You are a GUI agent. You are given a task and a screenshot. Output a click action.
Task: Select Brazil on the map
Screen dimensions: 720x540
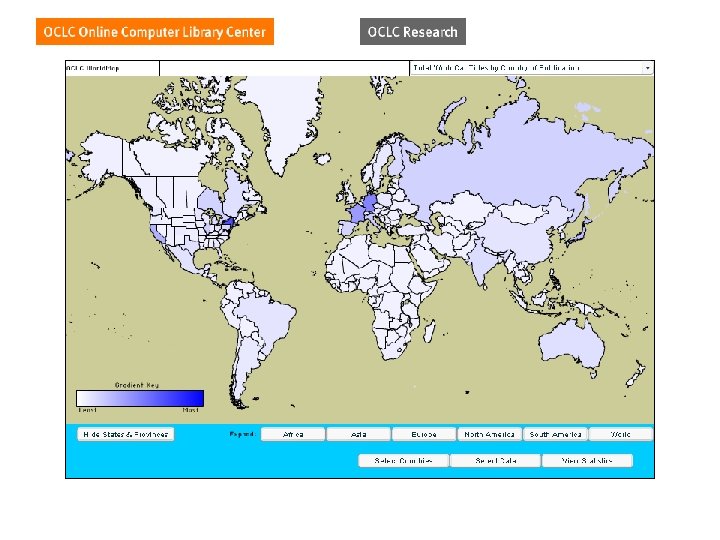click(x=269, y=319)
